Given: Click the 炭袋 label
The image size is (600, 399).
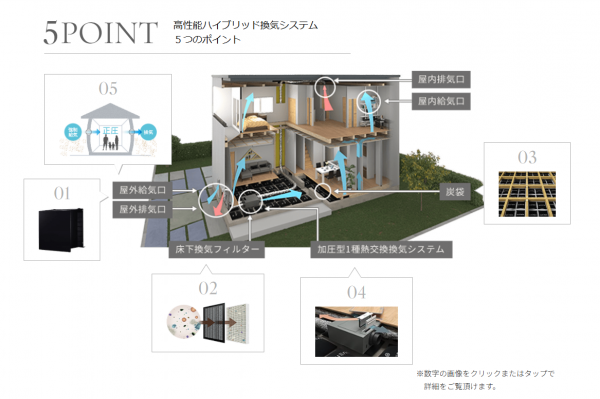Looking at the screenshot, I should (x=455, y=192).
